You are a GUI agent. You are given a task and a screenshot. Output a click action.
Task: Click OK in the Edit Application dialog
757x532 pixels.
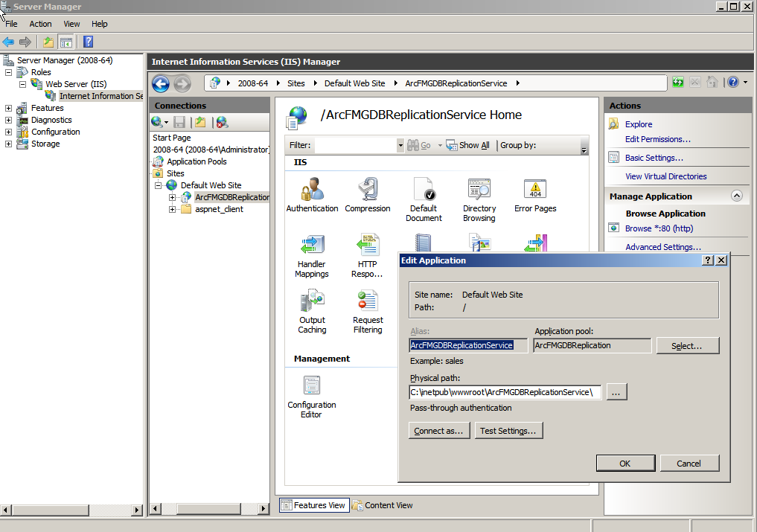625,463
